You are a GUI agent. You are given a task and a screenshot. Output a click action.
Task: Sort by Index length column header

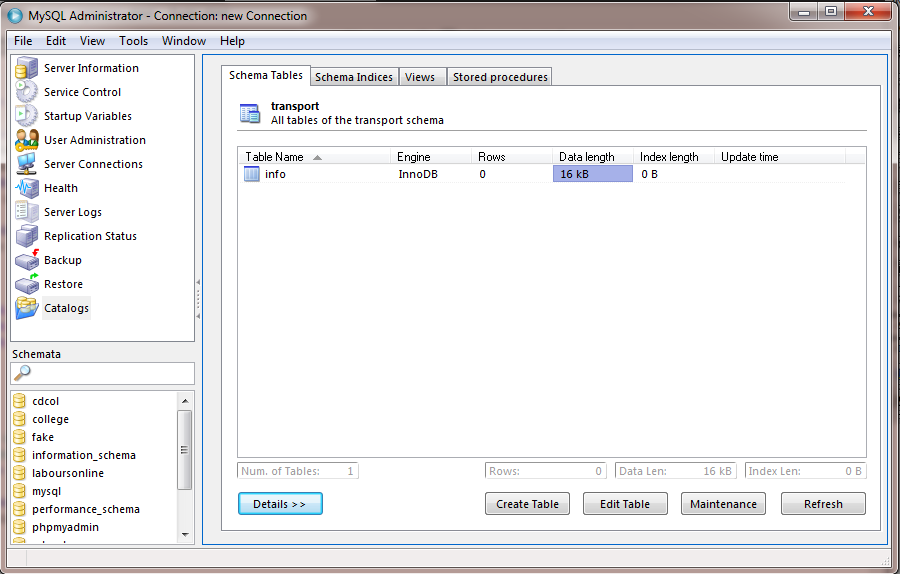[674, 157]
